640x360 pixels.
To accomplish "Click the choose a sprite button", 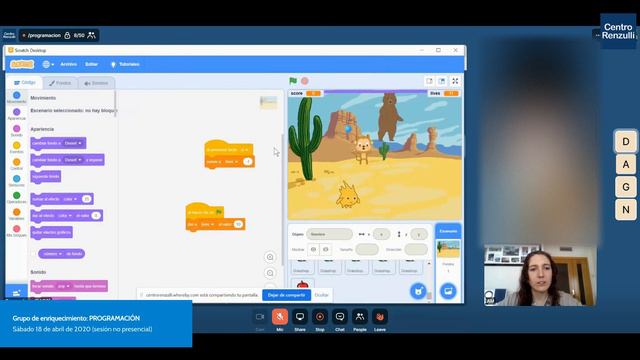I will pos(418,291).
